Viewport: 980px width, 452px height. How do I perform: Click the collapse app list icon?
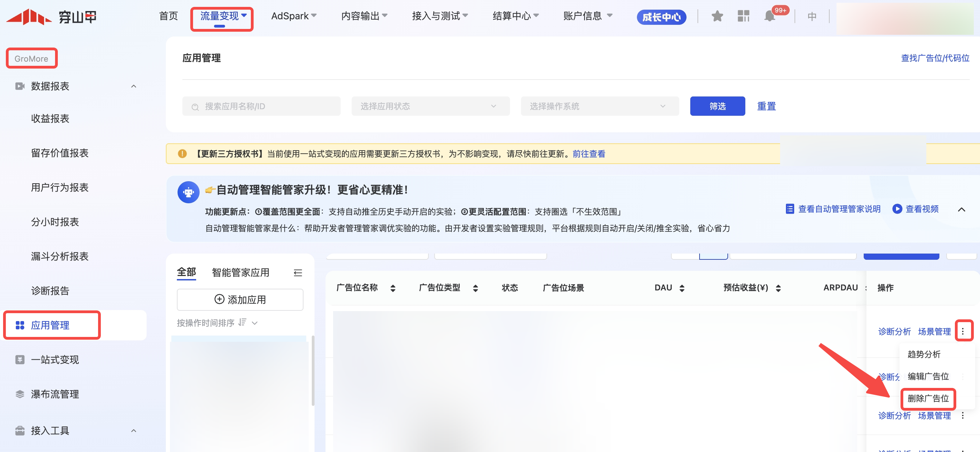pos(298,273)
